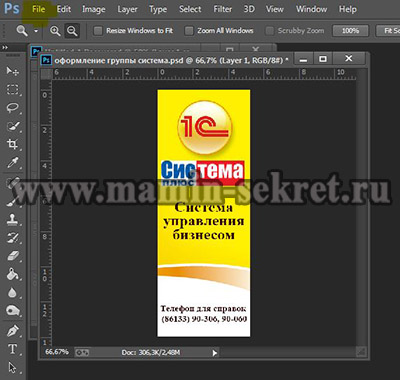The width and height of the screenshot is (400, 380).
Task: Click the 66,67% zoom field in status bar
Action: 57,352
